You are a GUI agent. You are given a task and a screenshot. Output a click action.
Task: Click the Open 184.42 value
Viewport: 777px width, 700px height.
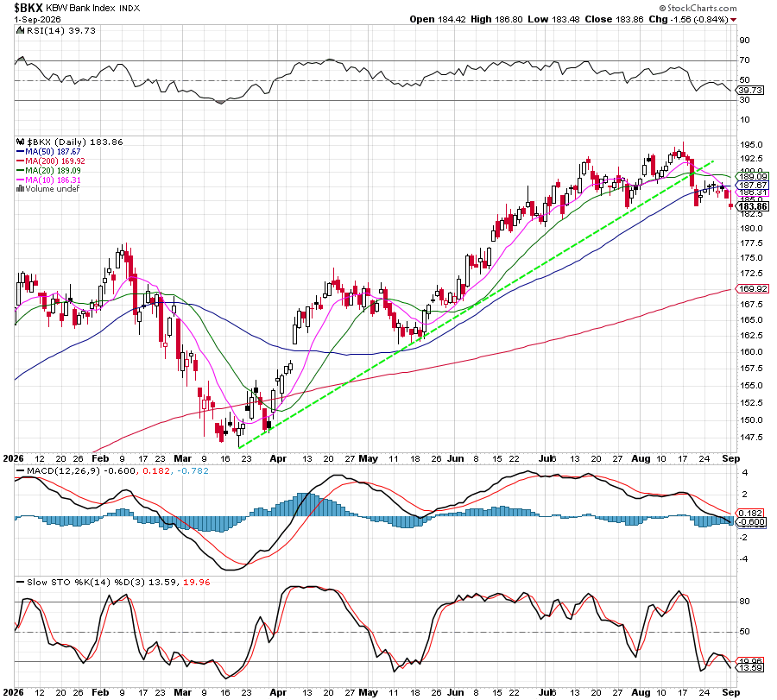(x=438, y=20)
